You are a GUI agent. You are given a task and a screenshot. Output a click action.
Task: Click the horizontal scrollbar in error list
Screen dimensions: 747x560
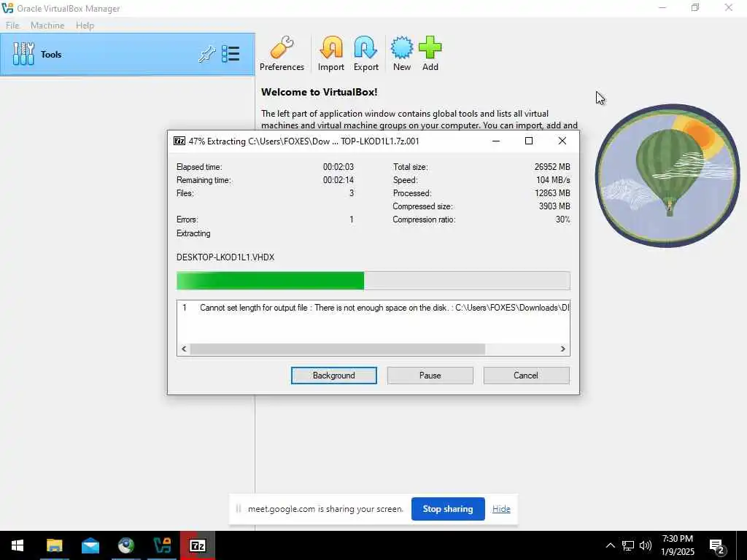[x=337, y=349]
